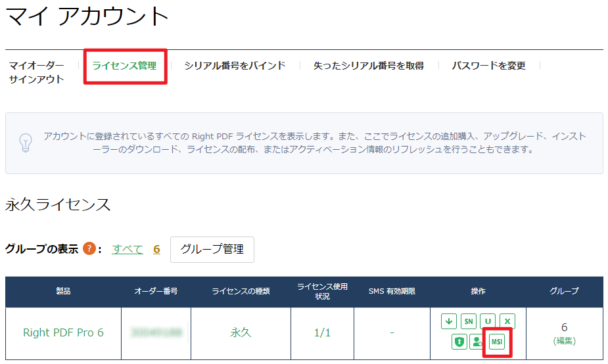Click the 永久 license type cell
The height and width of the screenshot is (364, 608).
241,332
